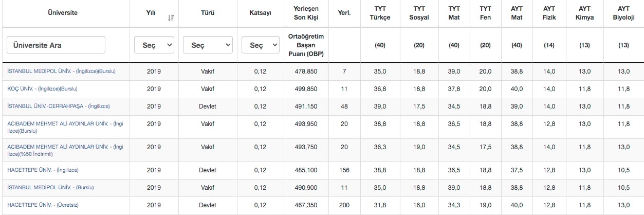Open the Katsayı filter dropdown
The image size is (644, 215).
[260, 45]
